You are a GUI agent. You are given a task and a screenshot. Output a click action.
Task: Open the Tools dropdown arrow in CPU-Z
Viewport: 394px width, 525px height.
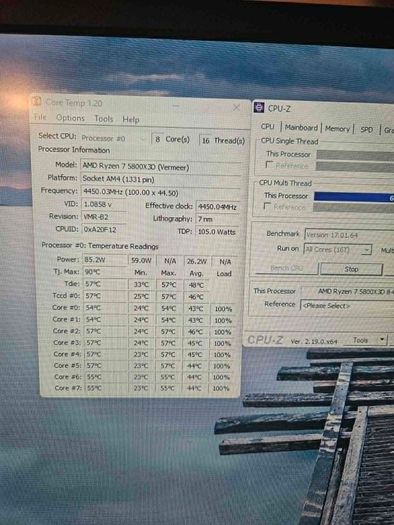point(382,340)
